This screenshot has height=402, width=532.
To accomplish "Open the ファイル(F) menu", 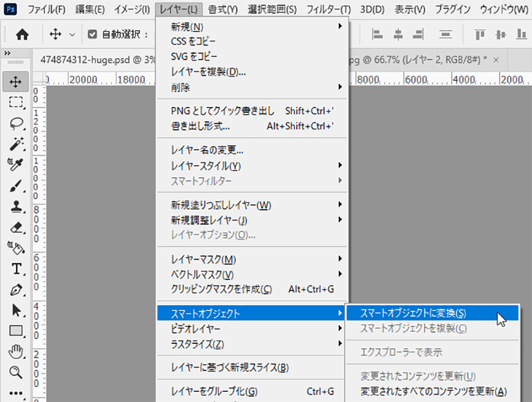I will 46,9.
